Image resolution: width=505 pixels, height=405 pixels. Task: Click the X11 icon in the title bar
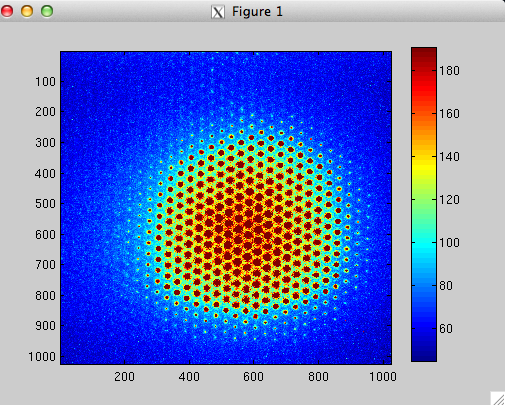pos(218,12)
